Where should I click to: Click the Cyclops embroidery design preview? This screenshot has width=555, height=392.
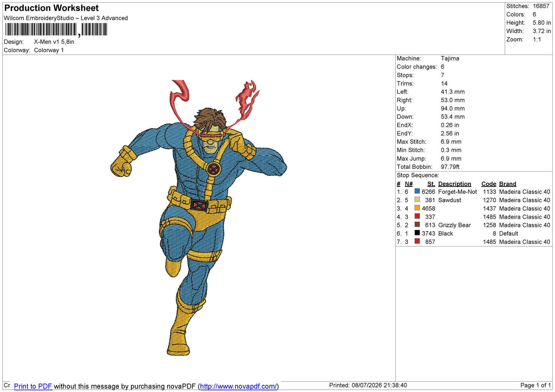pyautogui.click(x=199, y=217)
